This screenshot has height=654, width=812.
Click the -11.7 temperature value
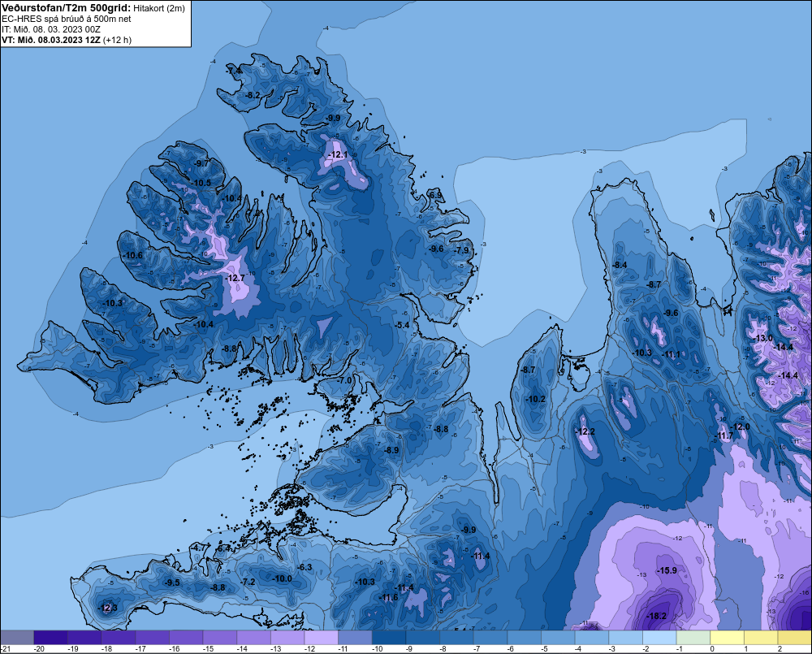click(724, 435)
